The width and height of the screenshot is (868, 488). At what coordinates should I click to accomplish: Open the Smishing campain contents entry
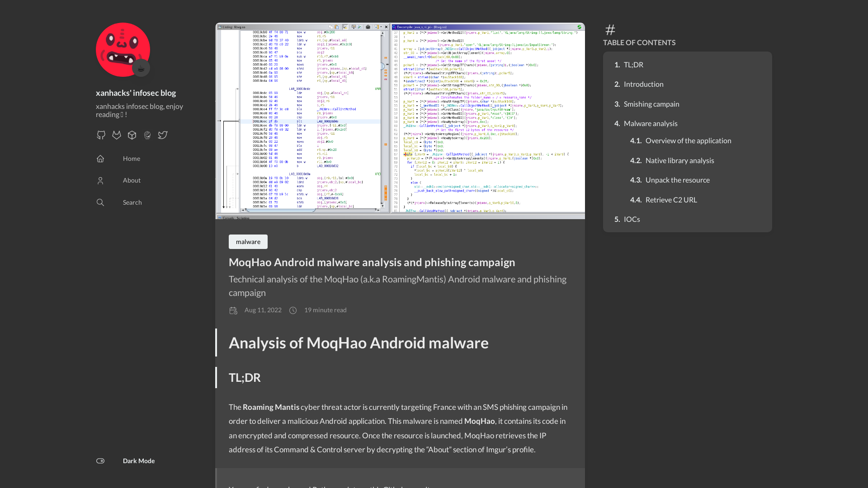[x=651, y=104]
